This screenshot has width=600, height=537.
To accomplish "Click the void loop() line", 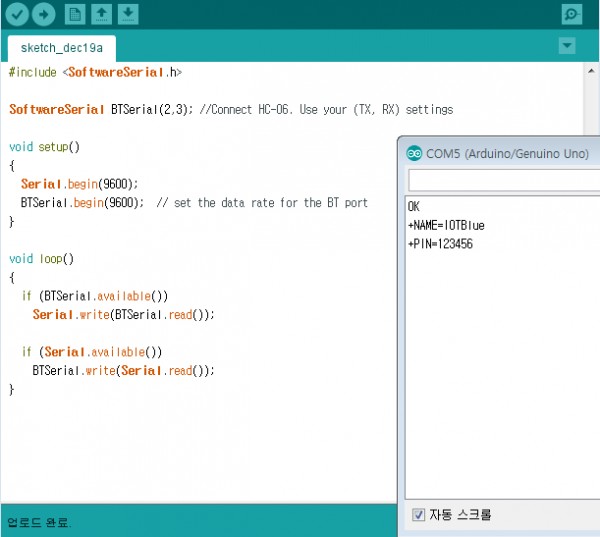I will pos(41,259).
